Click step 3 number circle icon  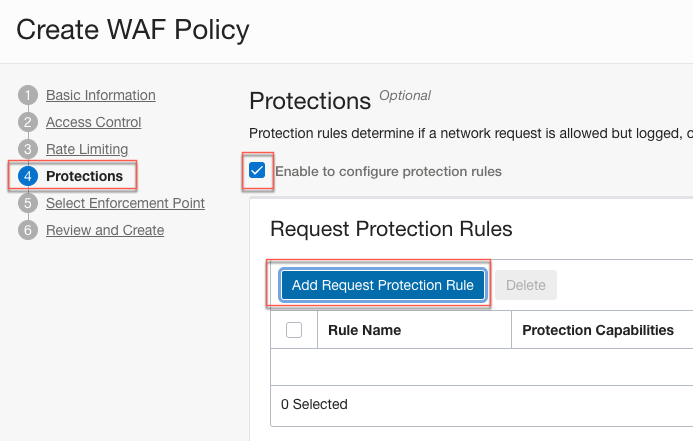tap(28, 150)
